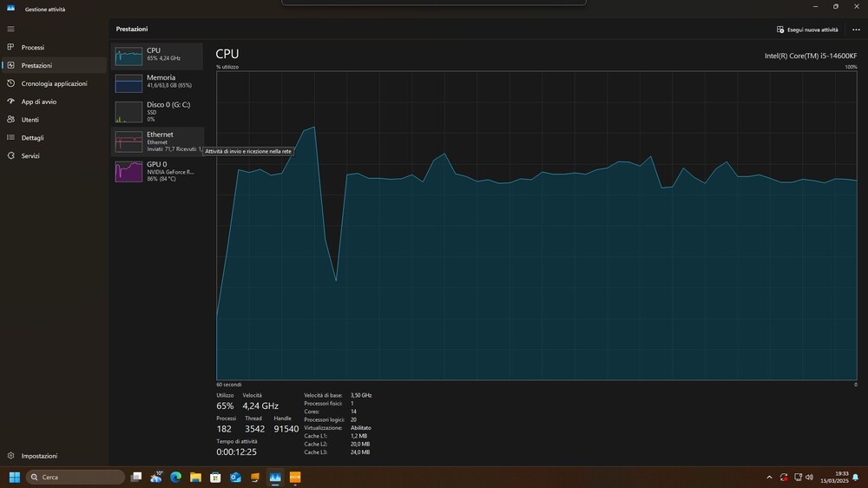The image size is (868, 488).
Task: Click the 3542 Thread count
Action: click(254, 429)
